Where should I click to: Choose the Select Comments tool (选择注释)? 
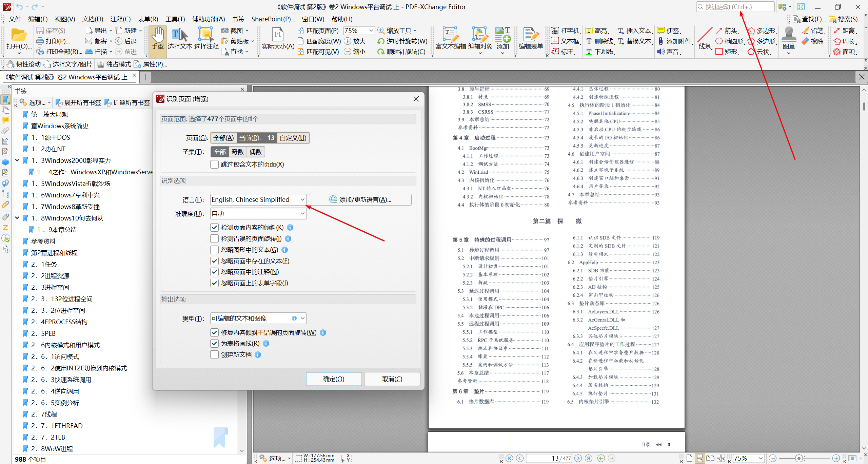coord(206,39)
